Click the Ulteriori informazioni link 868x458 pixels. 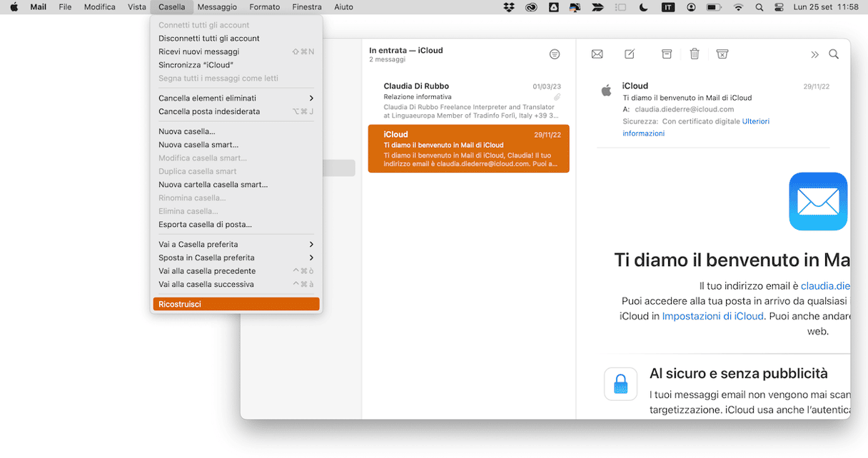click(695, 128)
